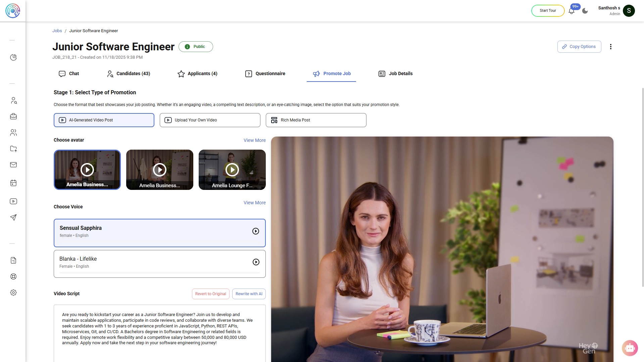Toggle dark mode moon icon

[x=585, y=11]
